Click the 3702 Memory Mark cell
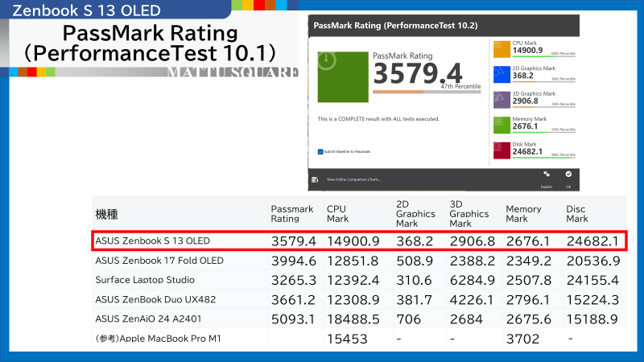 [x=522, y=339]
